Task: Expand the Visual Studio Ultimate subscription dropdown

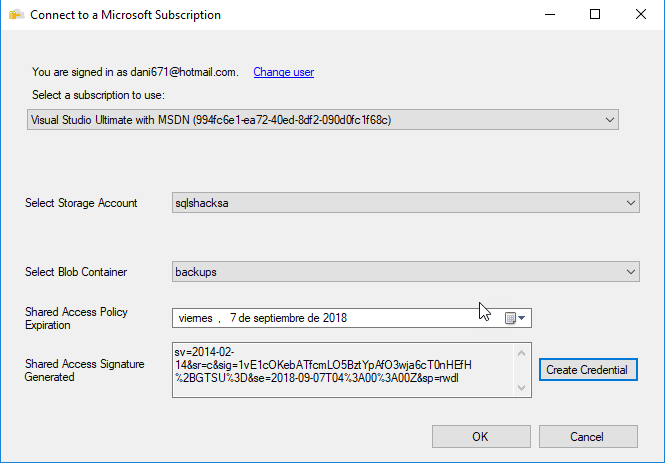Action: point(611,120)
